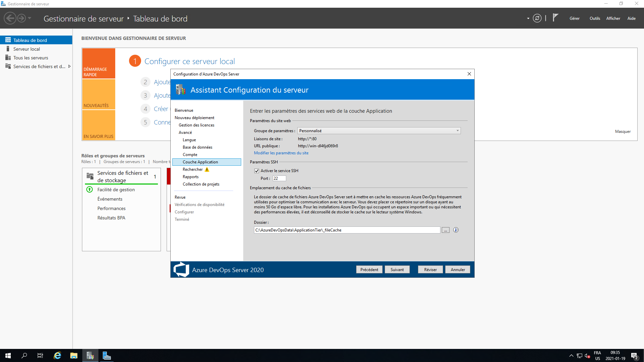The image size is (644, 362).
Task: Click Modifier les paramètres du site link
Action: [281, 153]
